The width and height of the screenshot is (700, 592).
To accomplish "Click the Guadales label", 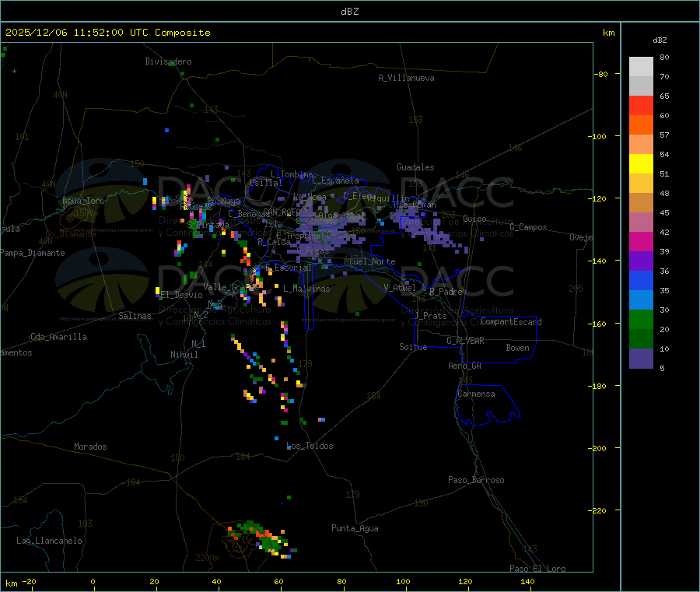I will (x=415, y=167).
